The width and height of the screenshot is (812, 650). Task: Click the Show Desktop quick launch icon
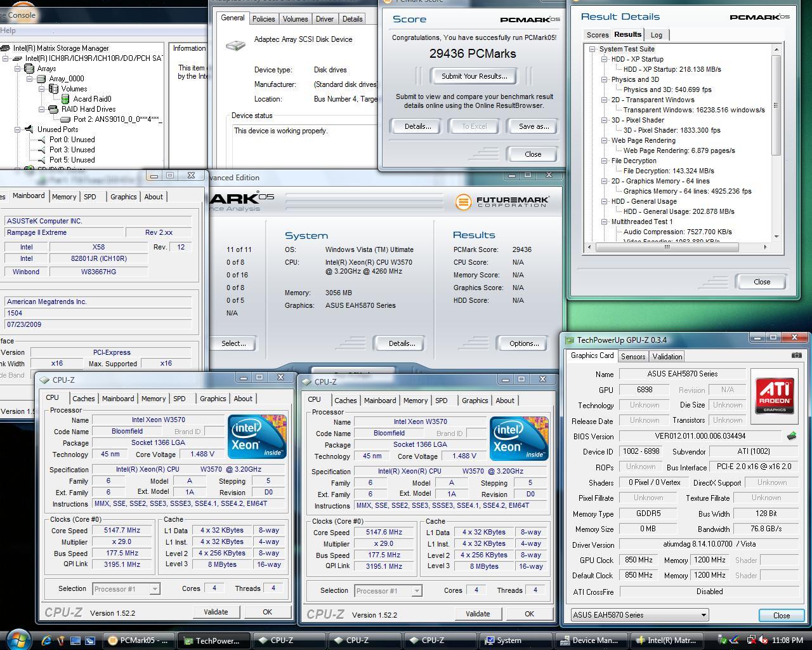pos(75,640)
